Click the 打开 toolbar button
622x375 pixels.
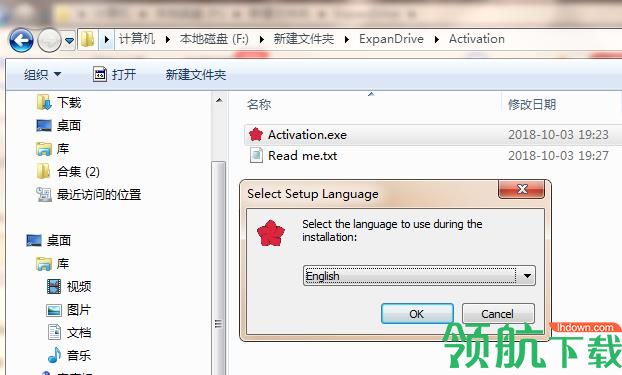click(115, 74)
